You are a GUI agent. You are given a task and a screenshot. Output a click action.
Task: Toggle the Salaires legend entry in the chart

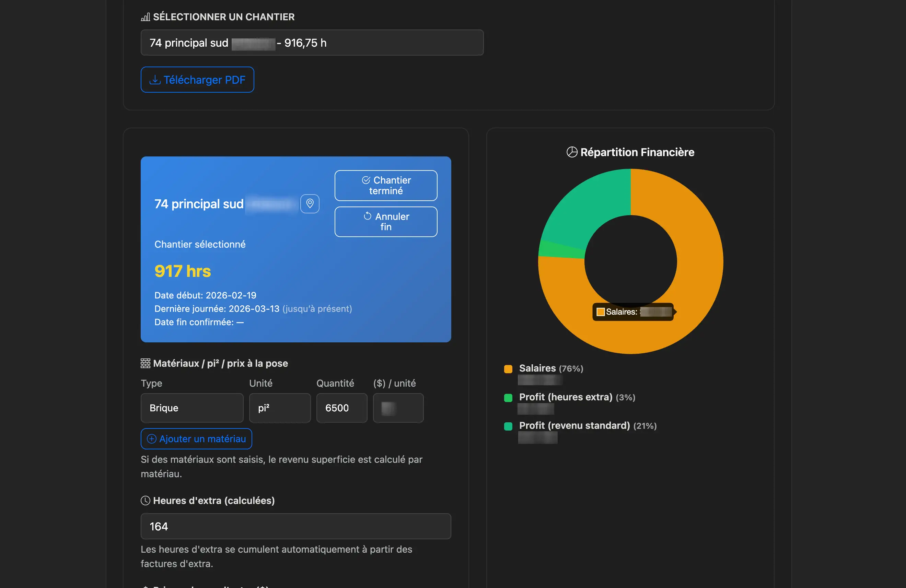point(537,368)
